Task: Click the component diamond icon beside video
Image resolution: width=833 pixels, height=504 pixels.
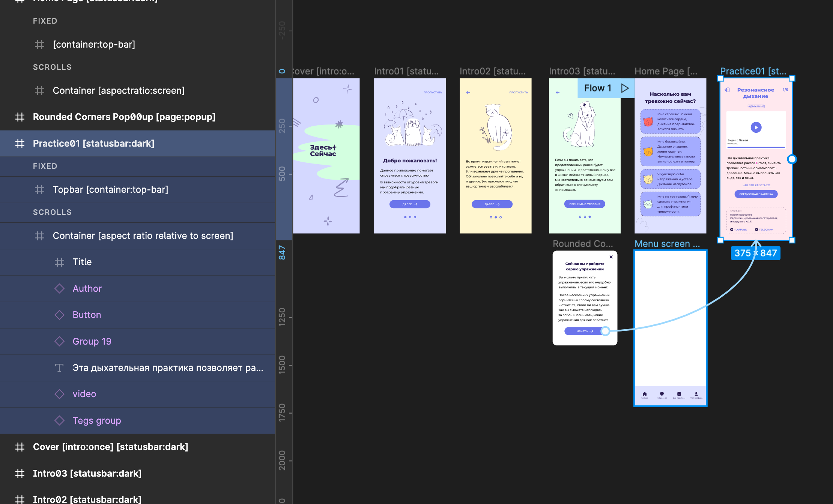Action: pyautogui.click(x=59, y=394)
